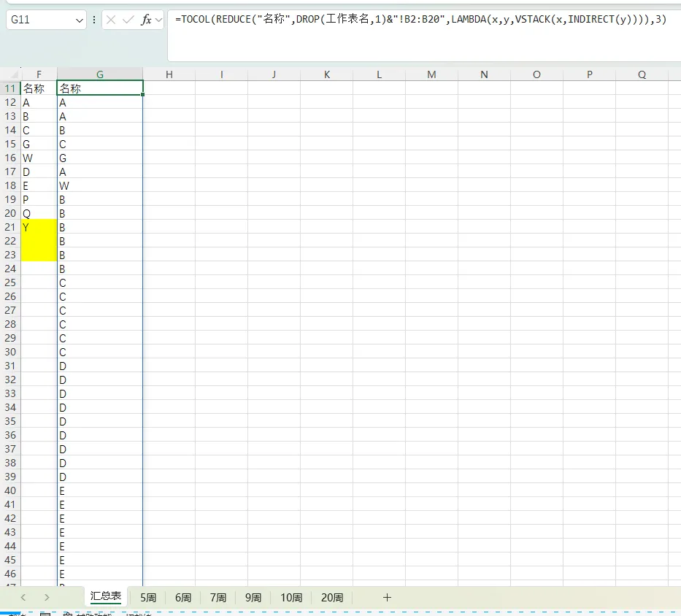Open the Name Box dropdown arrow
The image size is (681, 616).
(79, 20)
